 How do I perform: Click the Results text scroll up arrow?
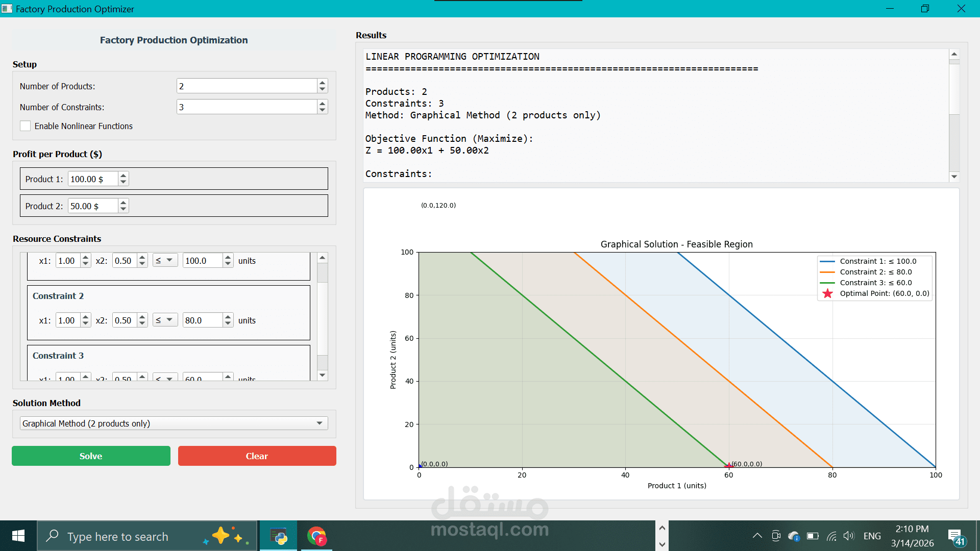click(954, 54)
